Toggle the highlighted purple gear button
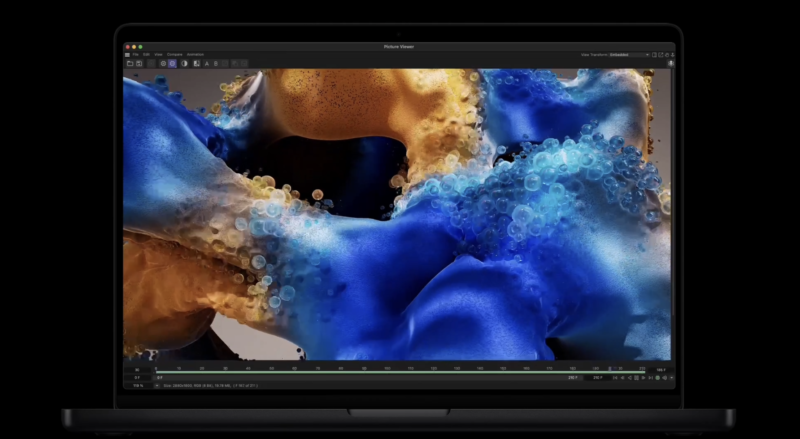The height and width of the screenshot is (439, 800). tap(173, 63)
